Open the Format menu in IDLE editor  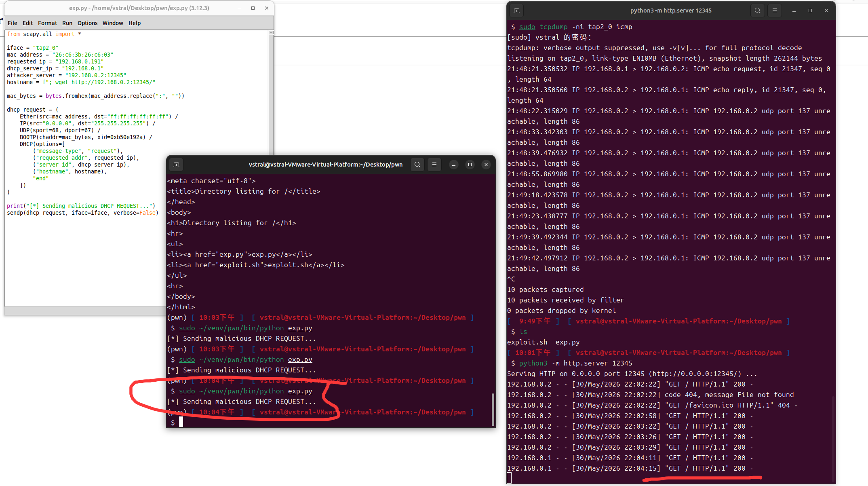click(47, 23)
